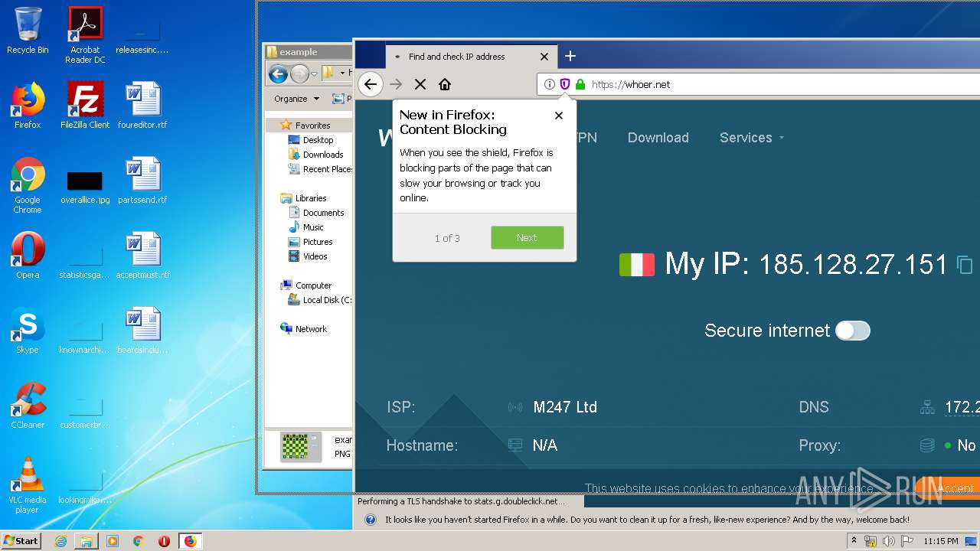Click Next in Content Blocking tour
The height and width of the screenshot is (551, 980).
click(x=527, y=237)
